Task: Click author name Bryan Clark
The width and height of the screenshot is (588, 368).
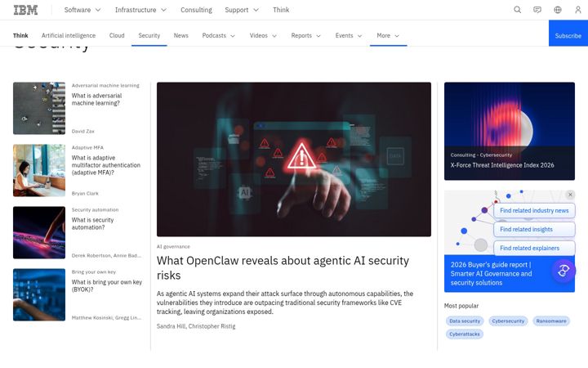Action: [85, 193]
